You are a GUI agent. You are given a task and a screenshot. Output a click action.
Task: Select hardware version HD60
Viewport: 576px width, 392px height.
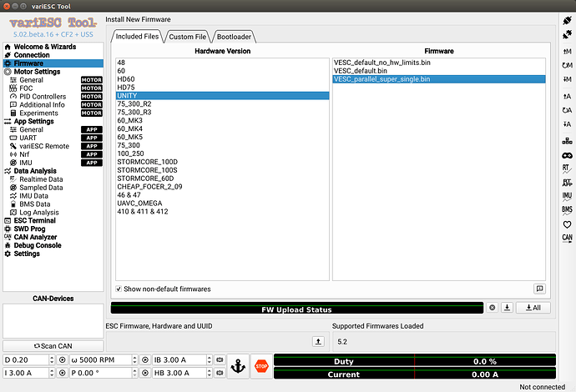tap(222, 79)
